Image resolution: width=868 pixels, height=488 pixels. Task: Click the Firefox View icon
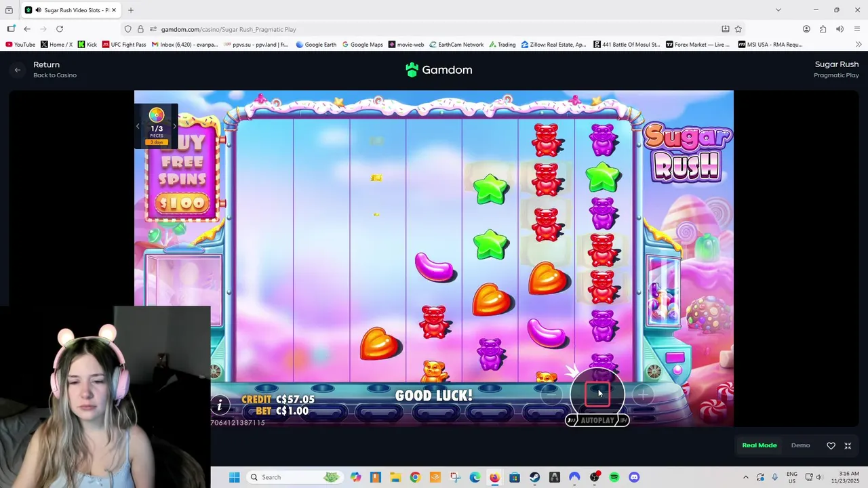pyautogui.click(x=9, y=10)
